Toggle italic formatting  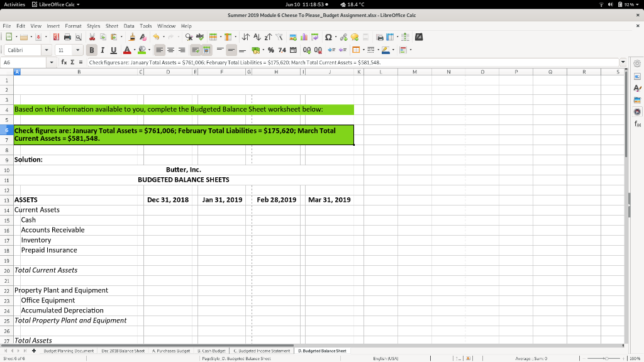point(103,50)
